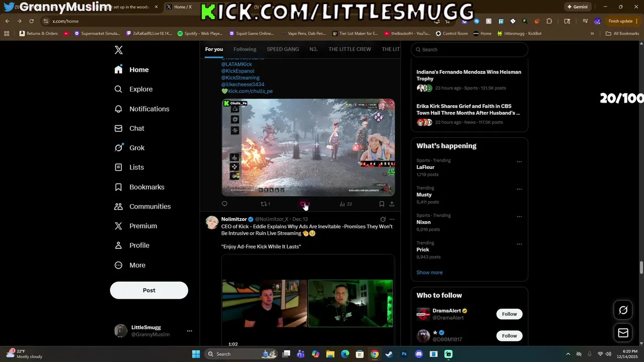Open Chat in the sidebar
Screen dimensions: 644x362
(130, 128)
